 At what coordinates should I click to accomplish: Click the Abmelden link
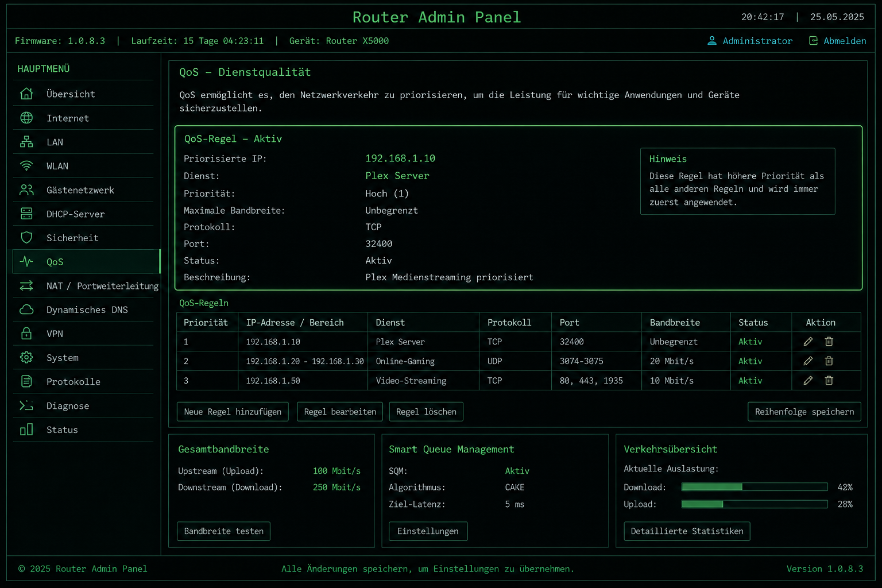[x=837, y=41]
